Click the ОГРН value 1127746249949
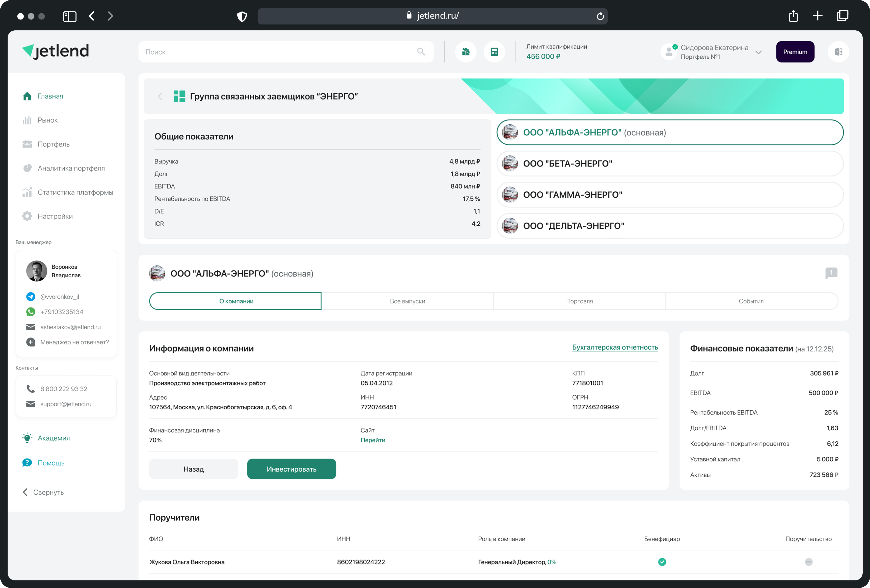 [595, 407]
